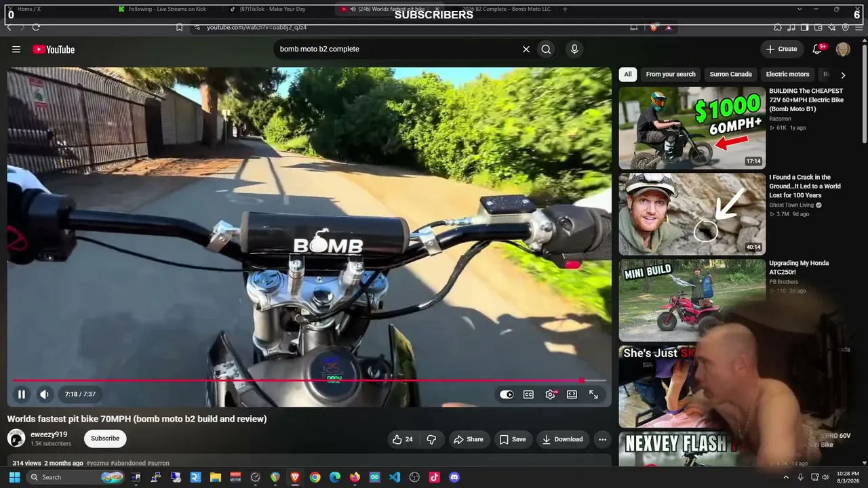Open the Windows Start menu
The image size is (868, 488).
pyautogui.click(x=14, y=477)
